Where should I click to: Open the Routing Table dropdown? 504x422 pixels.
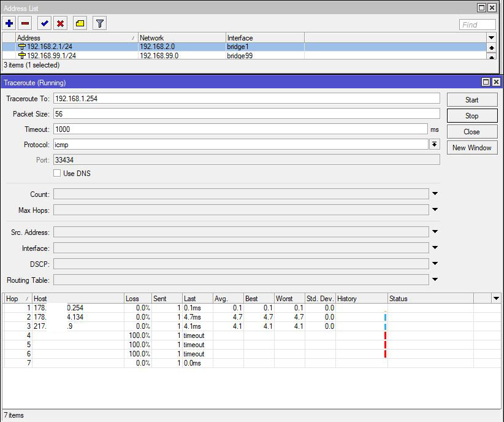pos(434,280)
